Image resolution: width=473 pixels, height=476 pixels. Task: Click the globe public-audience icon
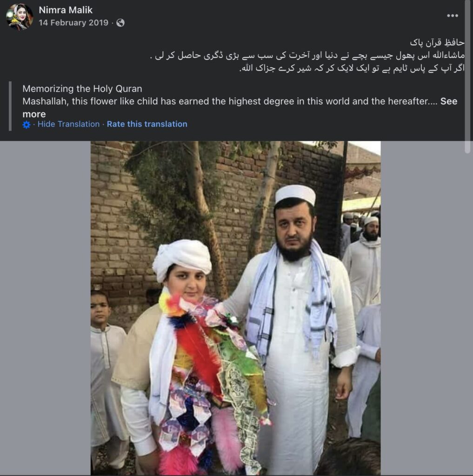(x=120, y=23)
